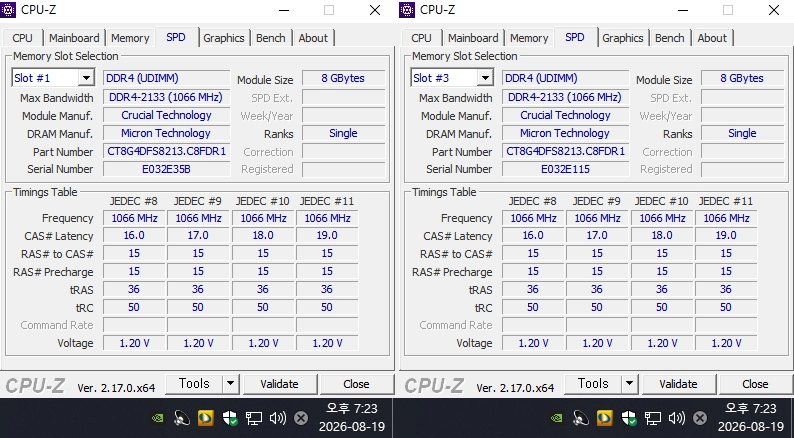Open About tab in right window
Viewport: 794px width, 438px height.
[712, 38]
